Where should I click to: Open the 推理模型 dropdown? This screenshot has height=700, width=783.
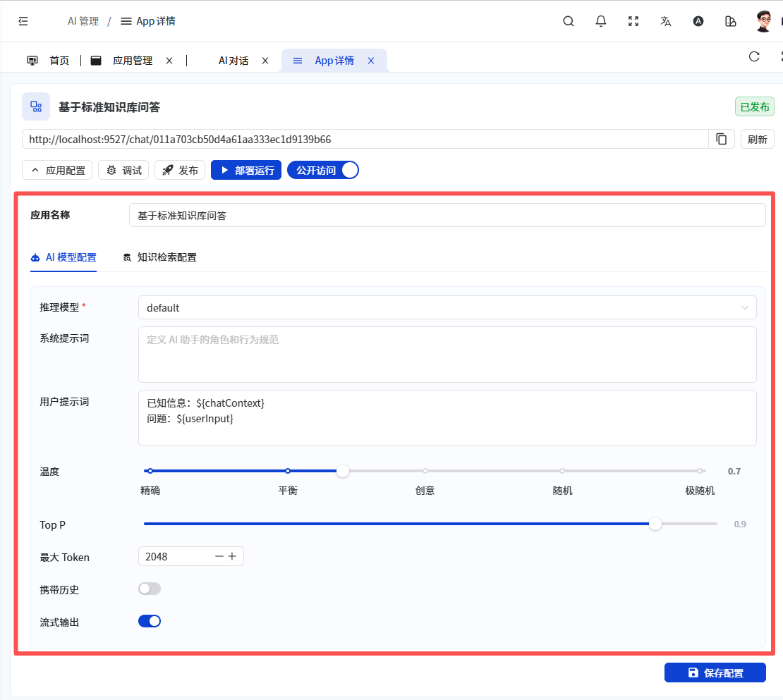[x=447, y=307]
